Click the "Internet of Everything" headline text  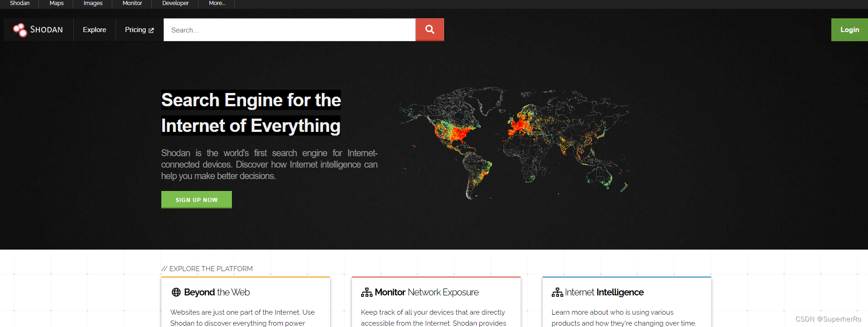pos(251,125)
